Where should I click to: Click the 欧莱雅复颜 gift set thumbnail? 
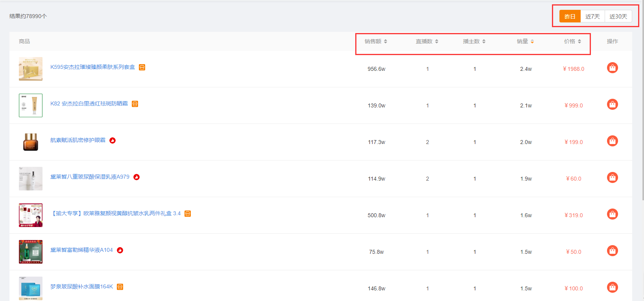31,215
